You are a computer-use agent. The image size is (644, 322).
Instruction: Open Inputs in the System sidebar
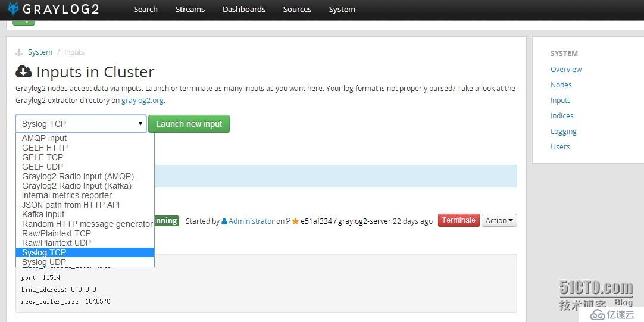pyautogui.click(x=560, y=100)
